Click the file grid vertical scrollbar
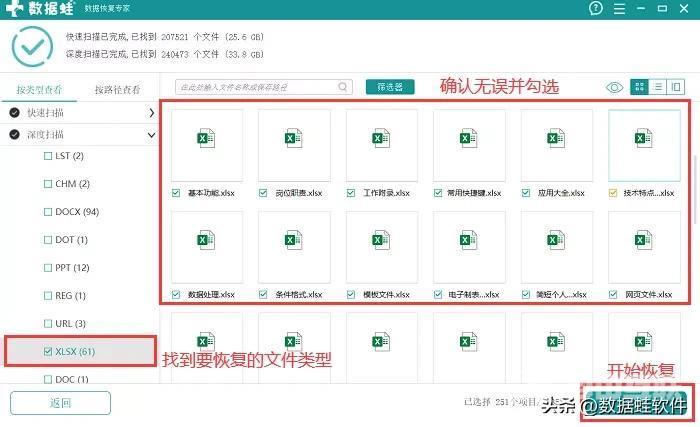Viewport: 700px width, 427px height. point(695,189)
